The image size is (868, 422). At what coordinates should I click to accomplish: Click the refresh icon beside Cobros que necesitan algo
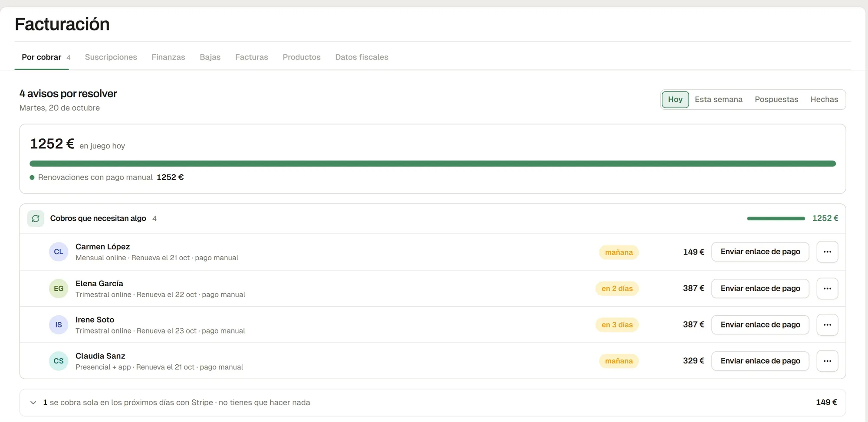(x=36, y=219)
